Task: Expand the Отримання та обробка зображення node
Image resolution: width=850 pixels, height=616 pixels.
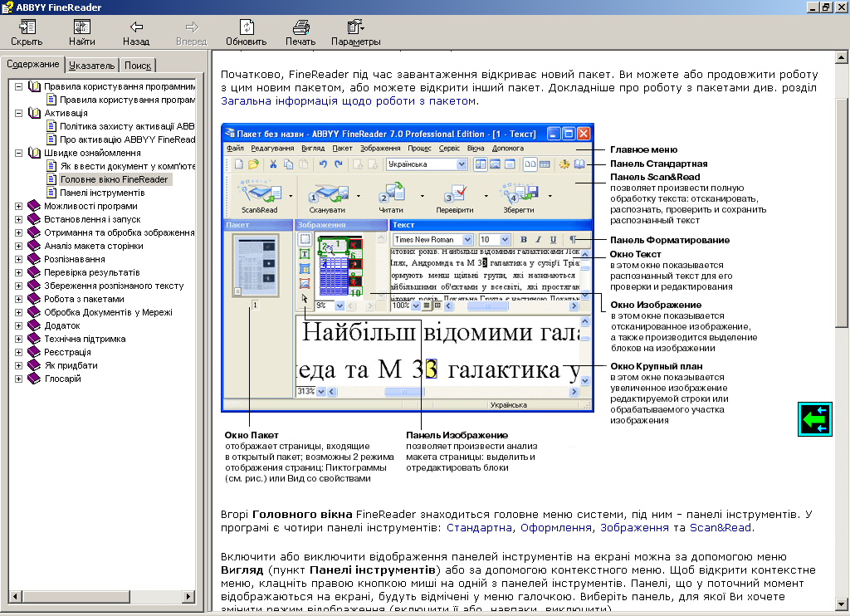Action: coord(18,232)
